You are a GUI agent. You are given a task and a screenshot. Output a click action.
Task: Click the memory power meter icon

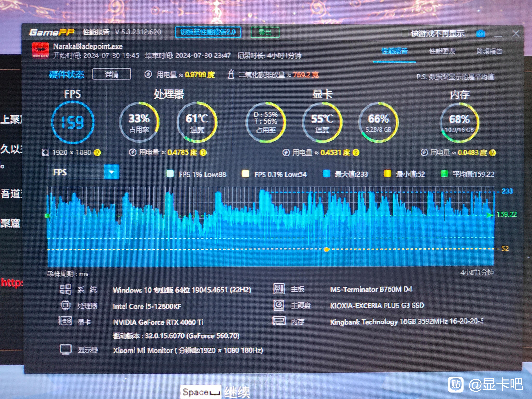click(x=424, y=152)
